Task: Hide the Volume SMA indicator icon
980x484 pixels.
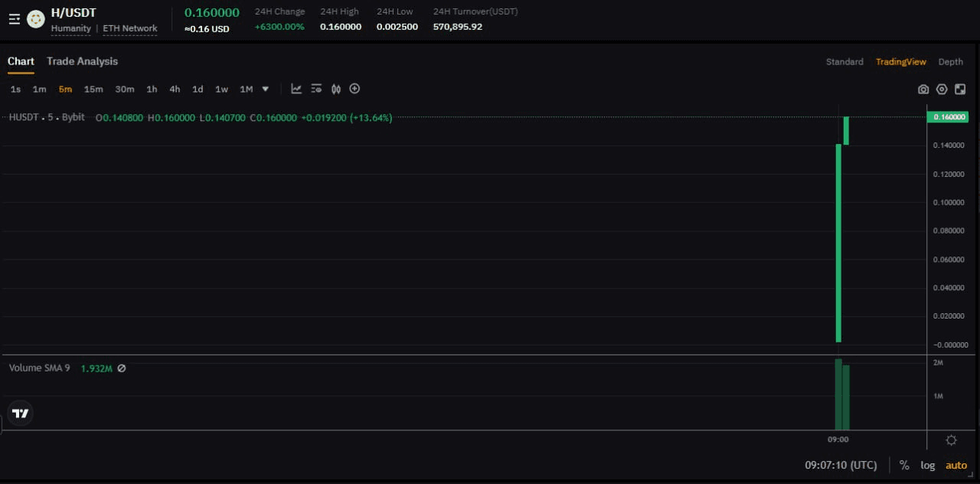Action: click(x=121, y=368)
